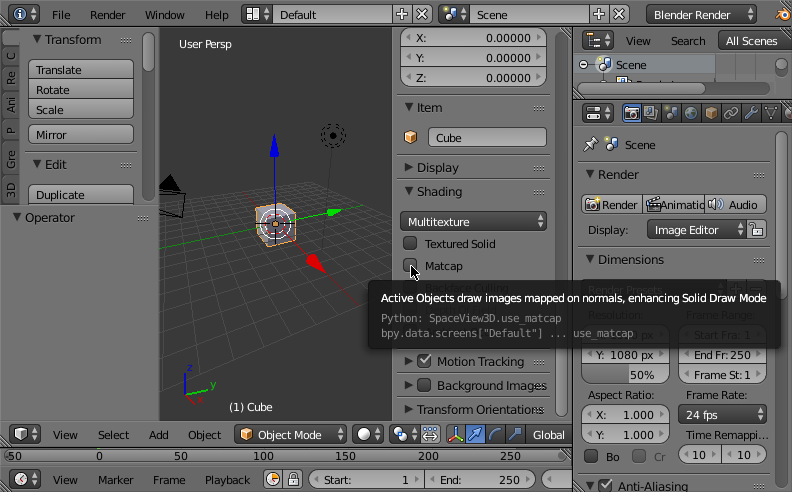Select the Modifiers wrench icon
Viewport: 792px width, 492px height.
pyautogui.click(x=752, y=113)
